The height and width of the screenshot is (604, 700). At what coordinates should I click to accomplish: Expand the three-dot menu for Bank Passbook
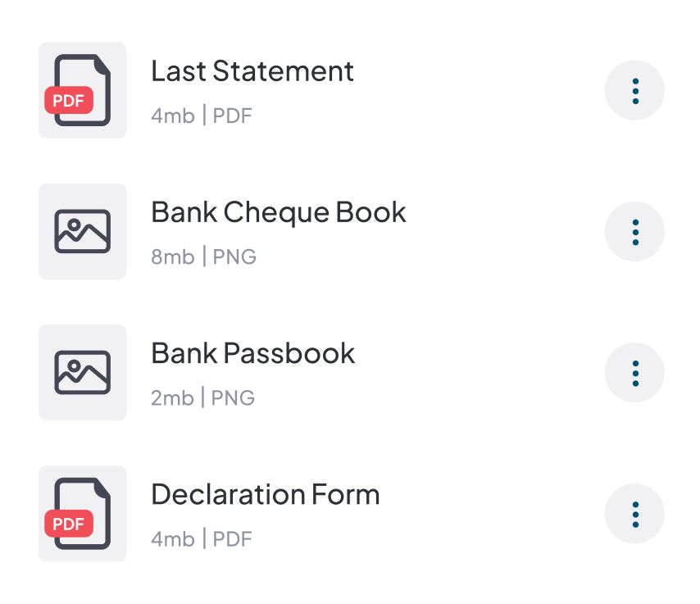(x=634, y=372)
